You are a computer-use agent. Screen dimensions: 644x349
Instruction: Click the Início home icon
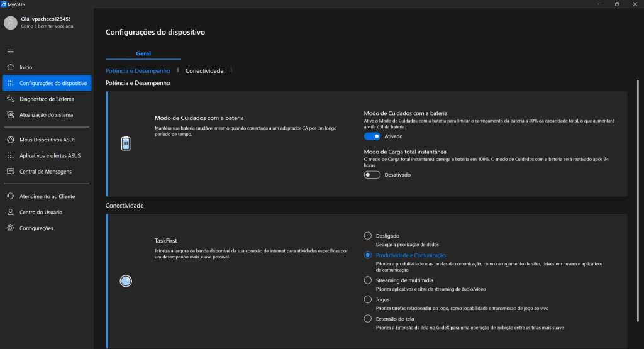click(11, 67)
